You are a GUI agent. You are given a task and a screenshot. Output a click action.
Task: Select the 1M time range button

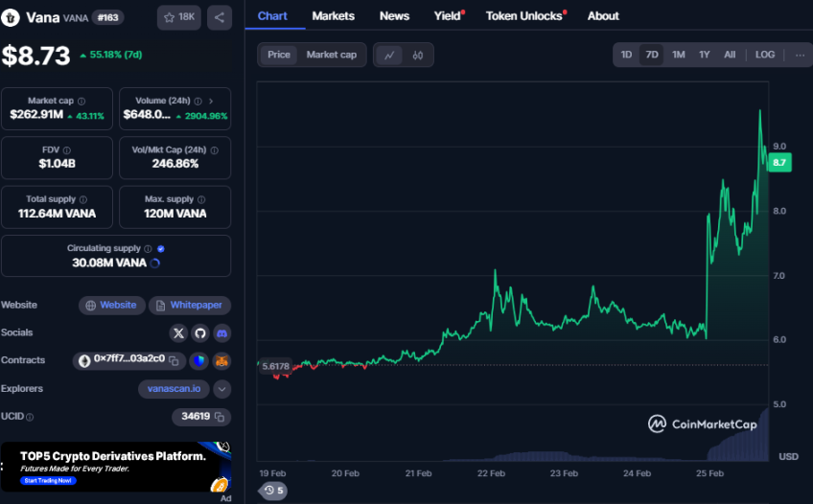678,55
